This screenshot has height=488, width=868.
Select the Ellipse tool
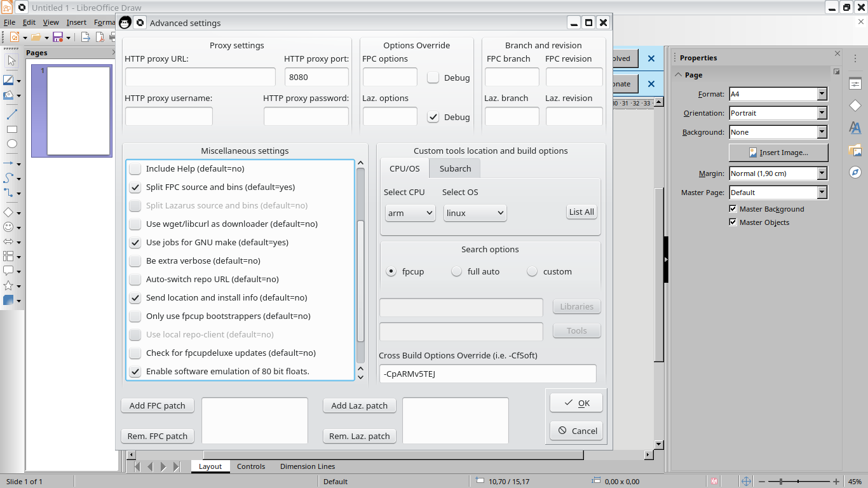11,144
